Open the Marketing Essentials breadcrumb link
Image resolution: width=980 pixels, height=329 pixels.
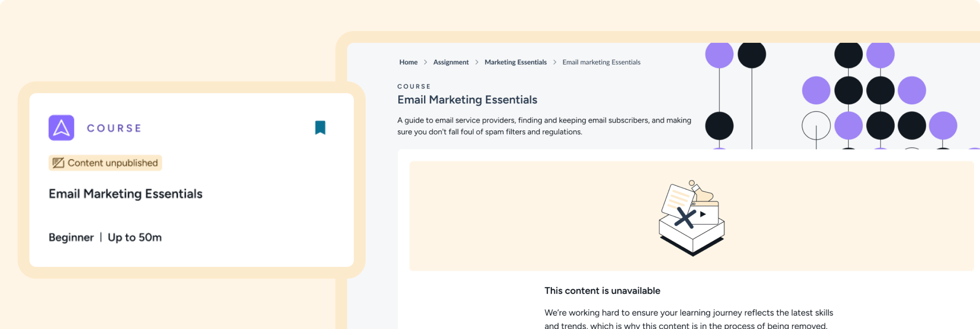[516, 62]
